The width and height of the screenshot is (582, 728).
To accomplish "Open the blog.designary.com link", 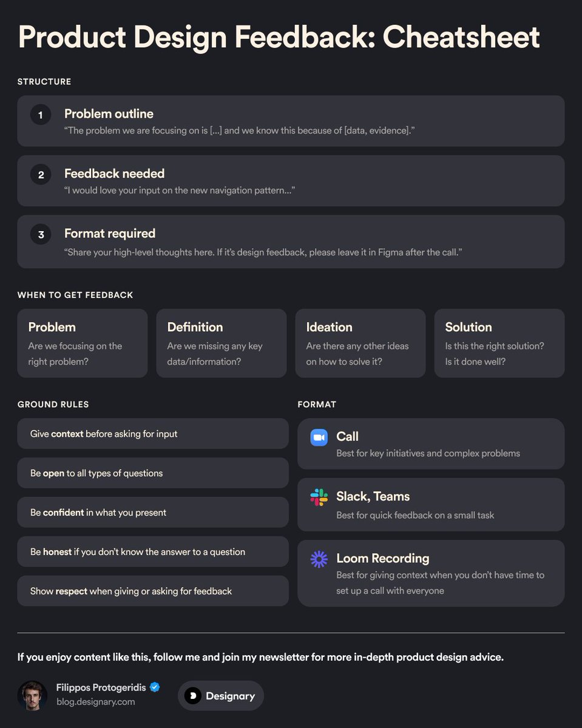I will 95,702.
